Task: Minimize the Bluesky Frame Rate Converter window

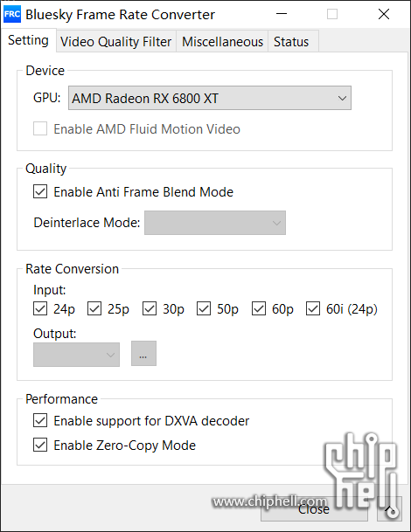Action: pos(282,14)
